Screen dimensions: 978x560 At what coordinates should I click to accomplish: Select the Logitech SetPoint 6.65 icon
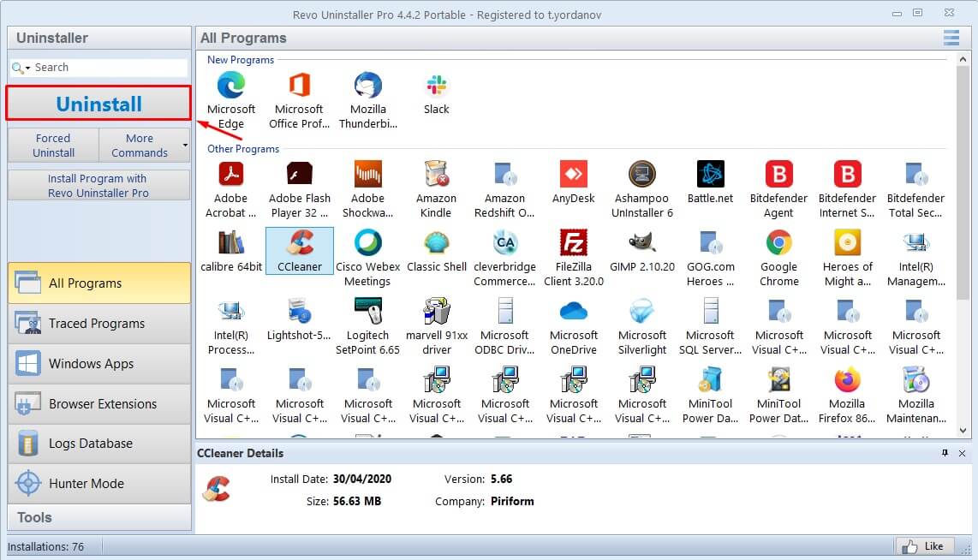click(x=368, y=311)
